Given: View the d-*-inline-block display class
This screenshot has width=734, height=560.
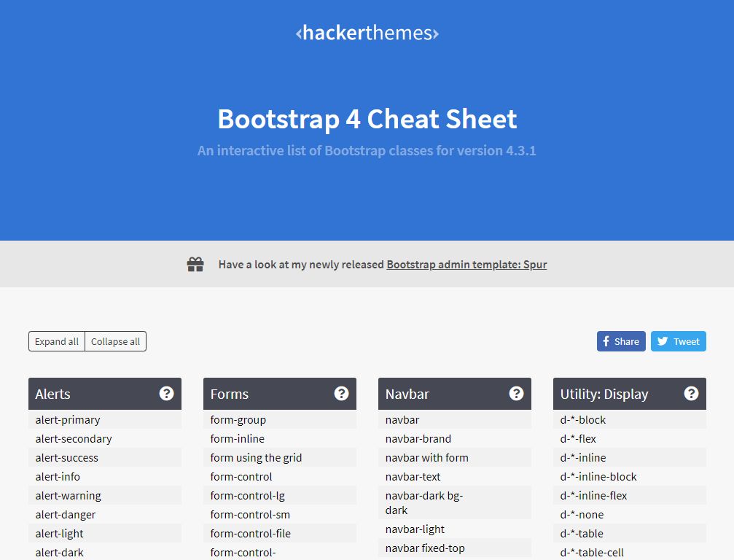Looking at the screenshot, I should [x=630, y=477].
